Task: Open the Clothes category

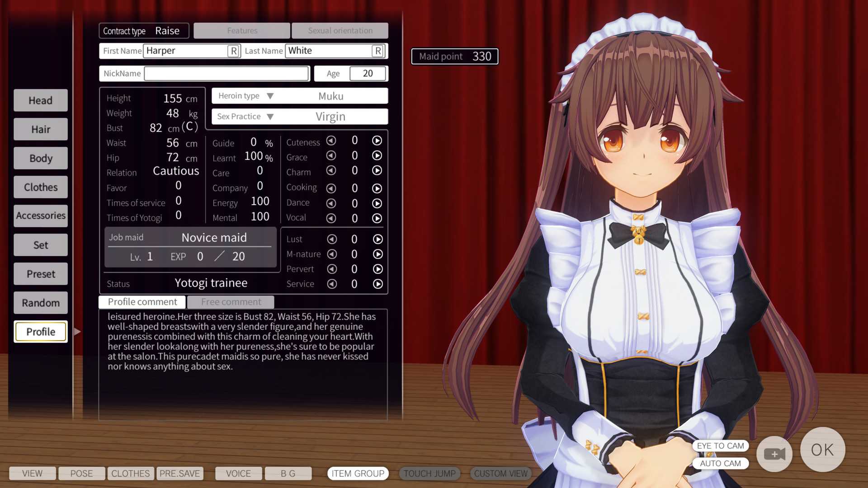Action: 41,187
